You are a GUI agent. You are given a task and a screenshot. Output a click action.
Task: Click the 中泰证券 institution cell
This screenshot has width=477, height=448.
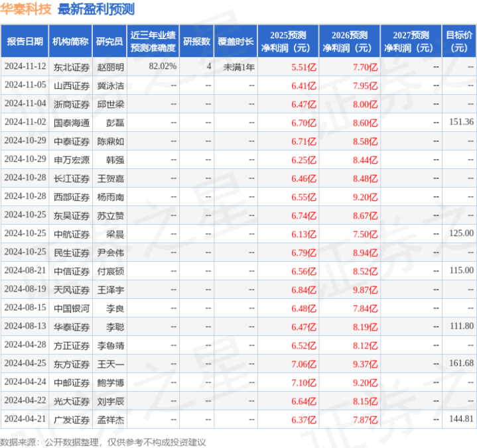pyautogui.click(x=72, y=141)
